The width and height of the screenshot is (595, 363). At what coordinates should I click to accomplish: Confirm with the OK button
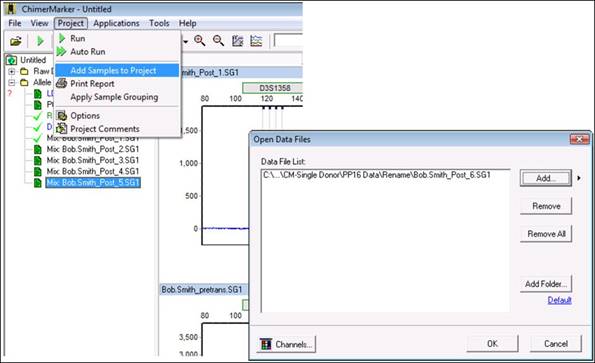tap(492, 344)
